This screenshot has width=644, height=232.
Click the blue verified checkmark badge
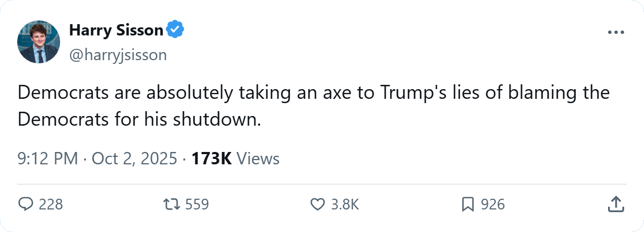tap(175, 31)
